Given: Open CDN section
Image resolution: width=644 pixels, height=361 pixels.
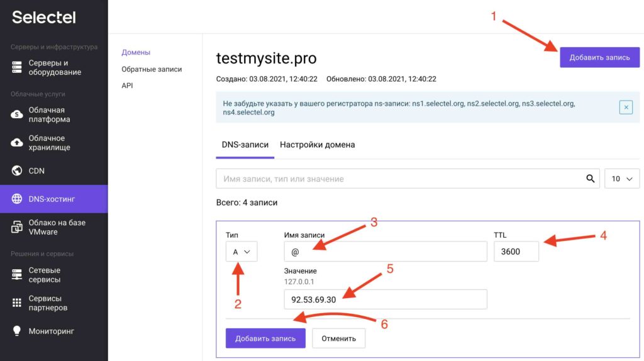Looking at the screenshot, I should pyautogui.click(x=54, y=170).
